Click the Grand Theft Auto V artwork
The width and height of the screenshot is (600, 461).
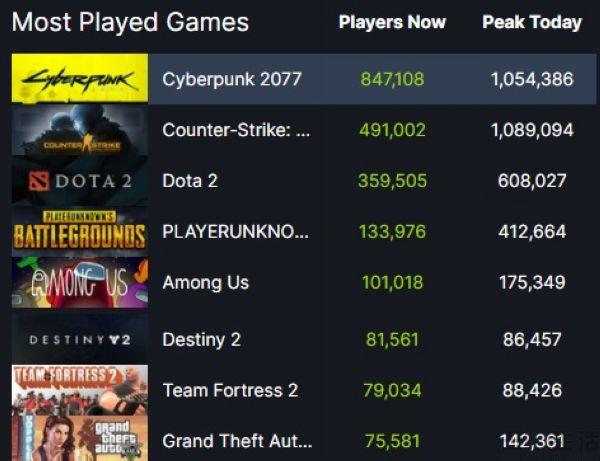click(x=80, y=439)
